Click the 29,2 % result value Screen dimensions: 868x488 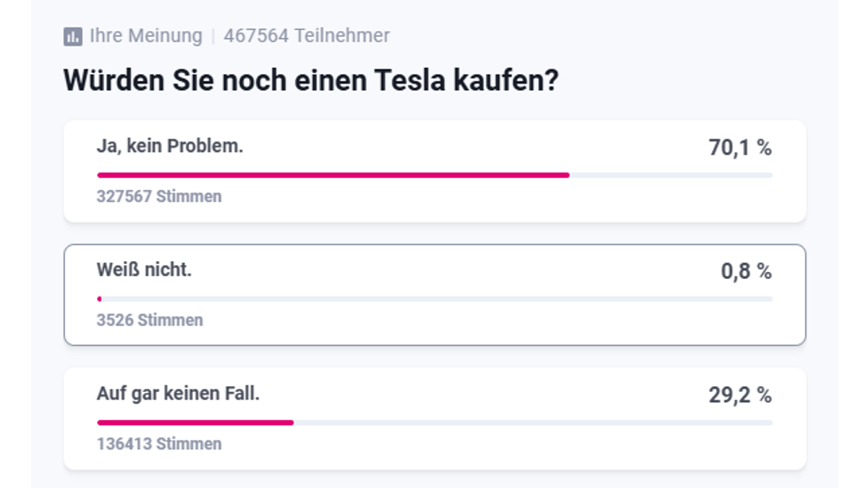coord(740,395)
